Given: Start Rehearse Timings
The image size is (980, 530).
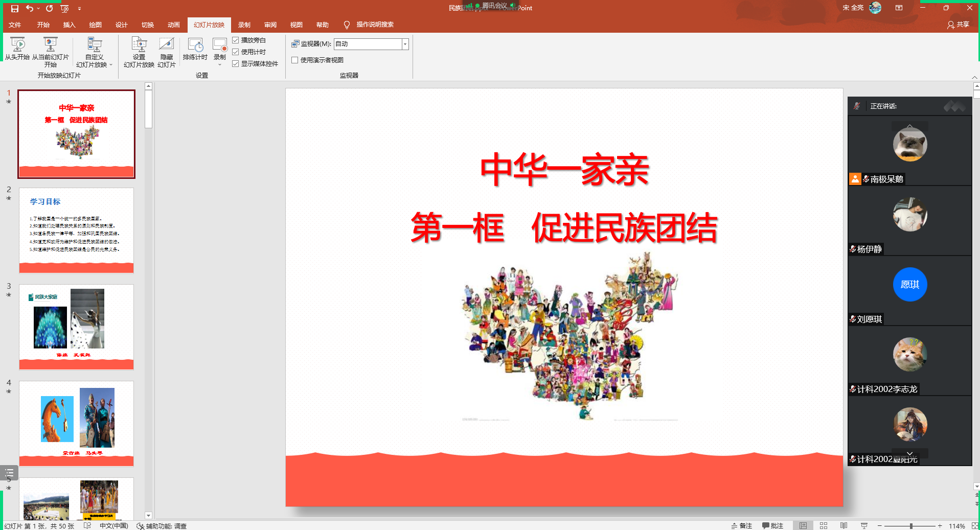Looking at the screenshot, I should 195,45.
